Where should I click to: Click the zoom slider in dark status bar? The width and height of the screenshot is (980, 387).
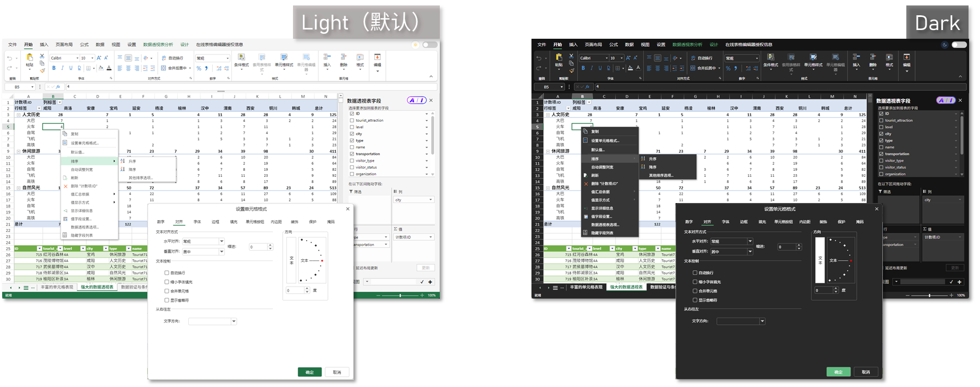tap(929, 295)
